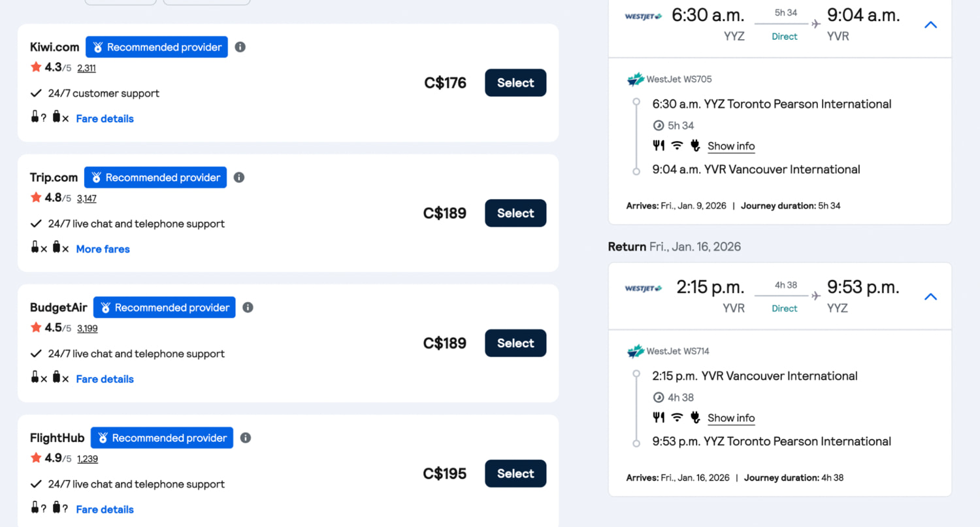Click the info icon next to Kiwi.com's badge

click(x=240, y=46)
